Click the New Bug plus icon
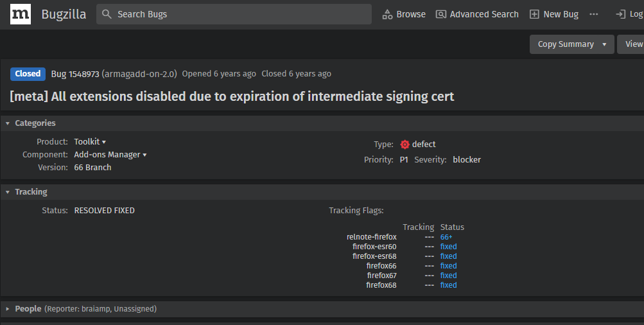Viewport: 644px width, 325px height. coord(534,14)
